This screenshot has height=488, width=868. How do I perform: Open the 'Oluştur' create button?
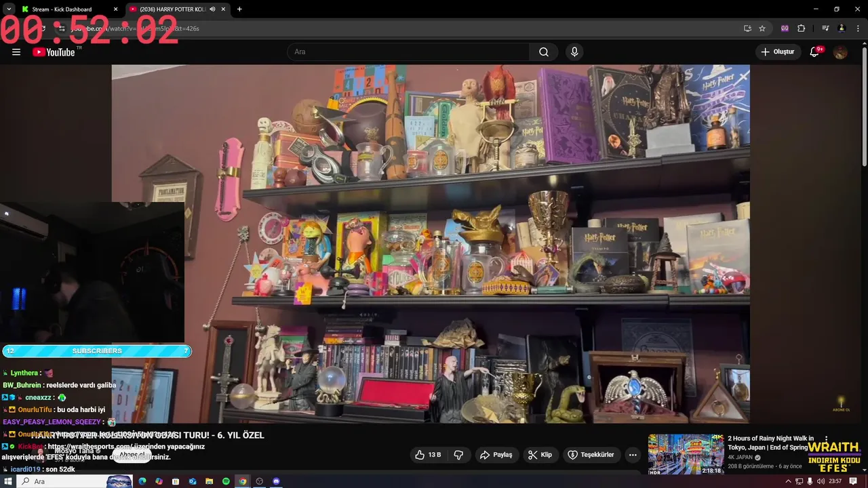(778, 52)
